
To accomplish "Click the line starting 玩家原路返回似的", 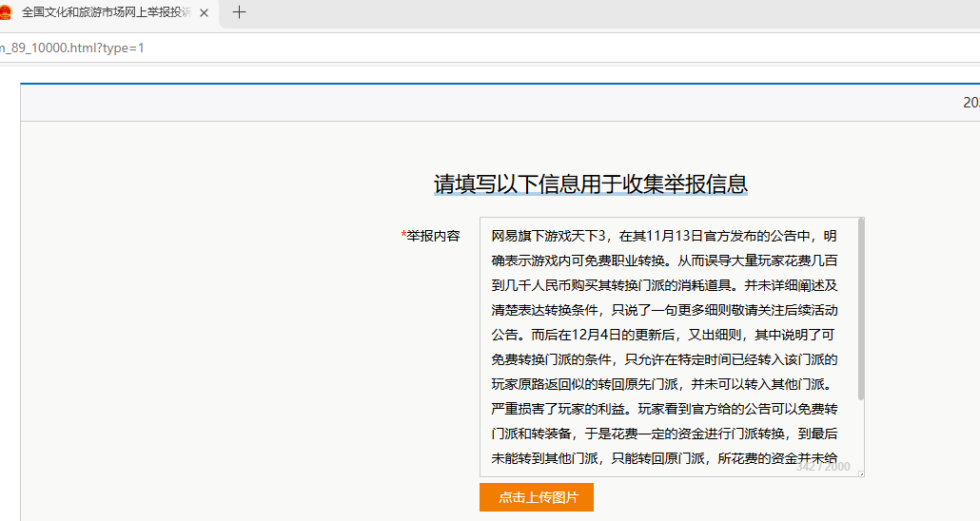I will tap(661, 384).
